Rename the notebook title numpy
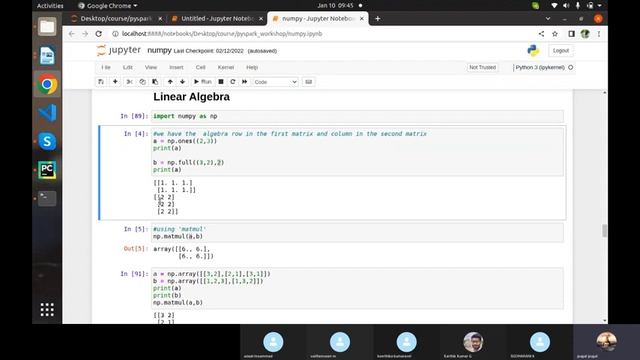 pos(159,50)
